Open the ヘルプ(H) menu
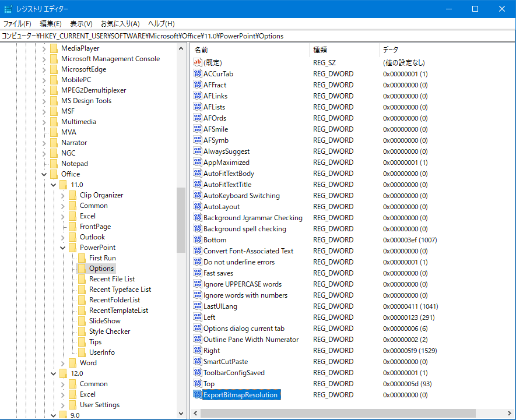 [x=162, y=24]
